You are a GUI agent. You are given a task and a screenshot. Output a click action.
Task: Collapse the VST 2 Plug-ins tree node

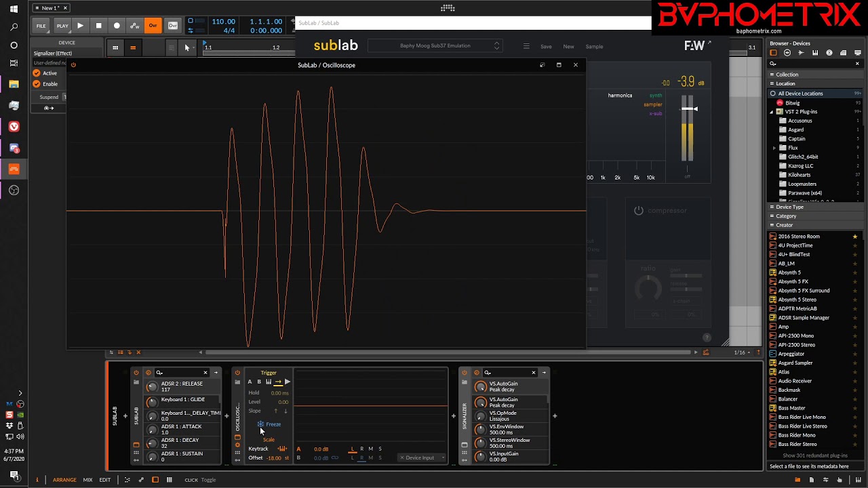[772, 112]
